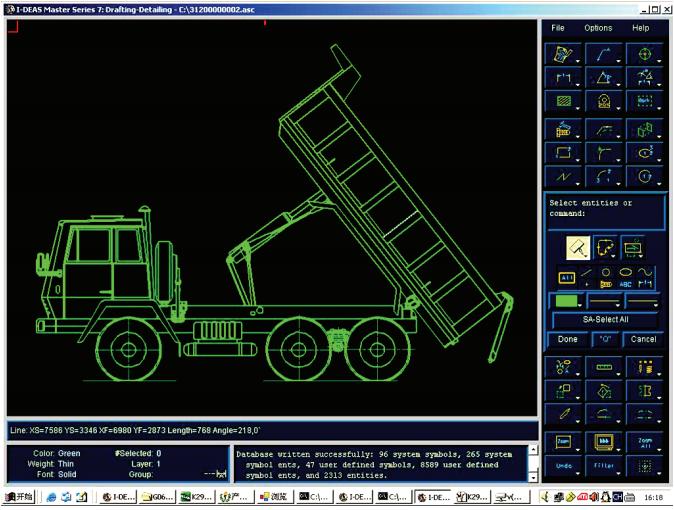Click the Cancel button
This screenshot has width=674, height=510.
coord(642,340)
